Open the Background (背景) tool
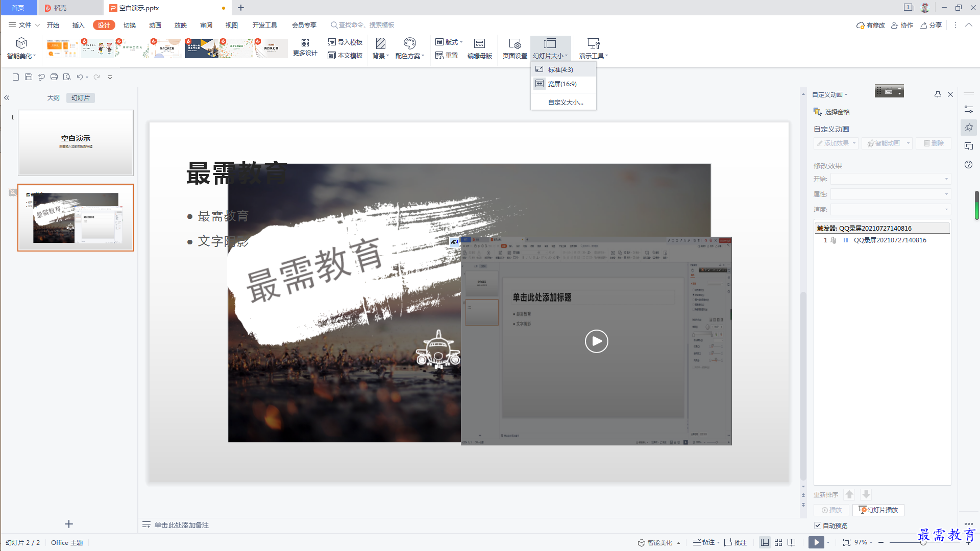980x551 pixels. [380, 48]
